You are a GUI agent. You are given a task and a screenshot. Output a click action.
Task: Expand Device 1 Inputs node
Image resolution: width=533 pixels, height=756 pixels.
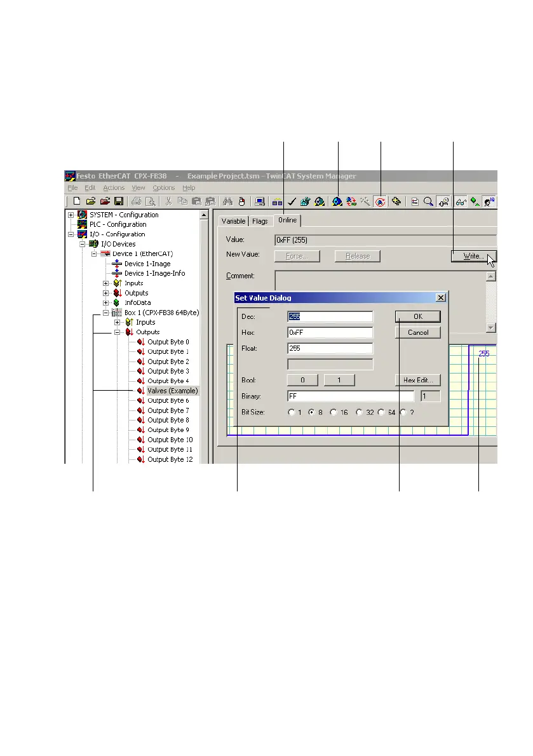click(x=105, y=283)
